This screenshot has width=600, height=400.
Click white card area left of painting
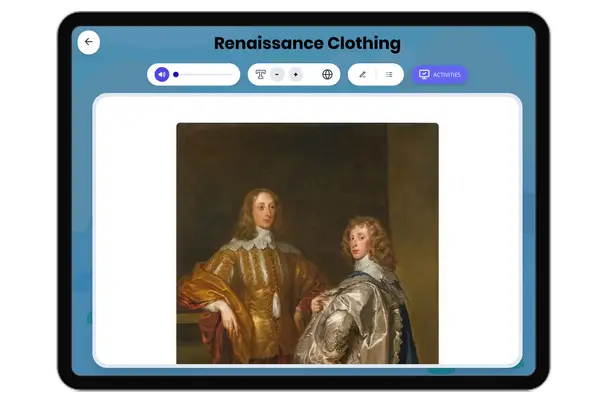135,240
